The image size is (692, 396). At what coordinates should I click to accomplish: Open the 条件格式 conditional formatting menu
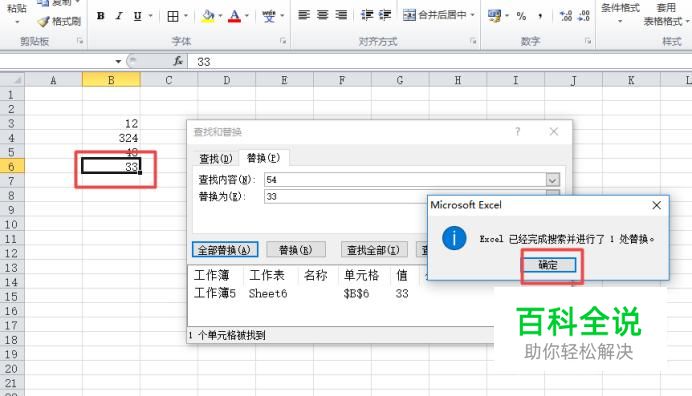click(620, 13)
